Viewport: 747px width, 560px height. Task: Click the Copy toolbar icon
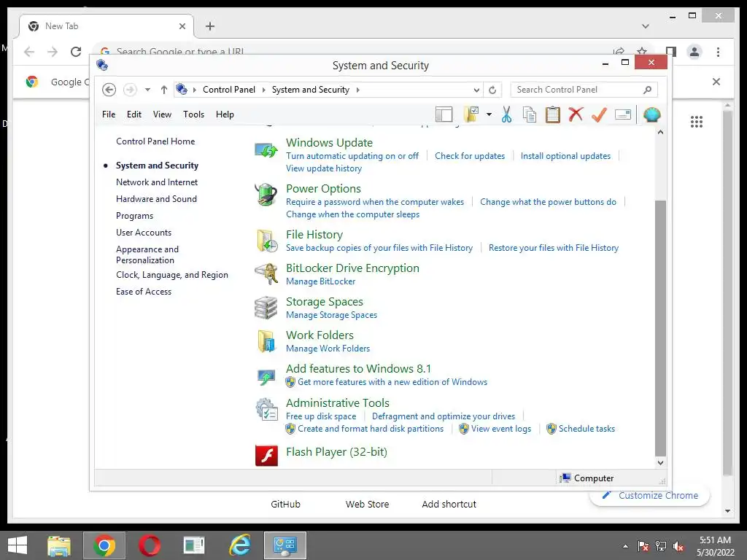[x=530, y=114]
